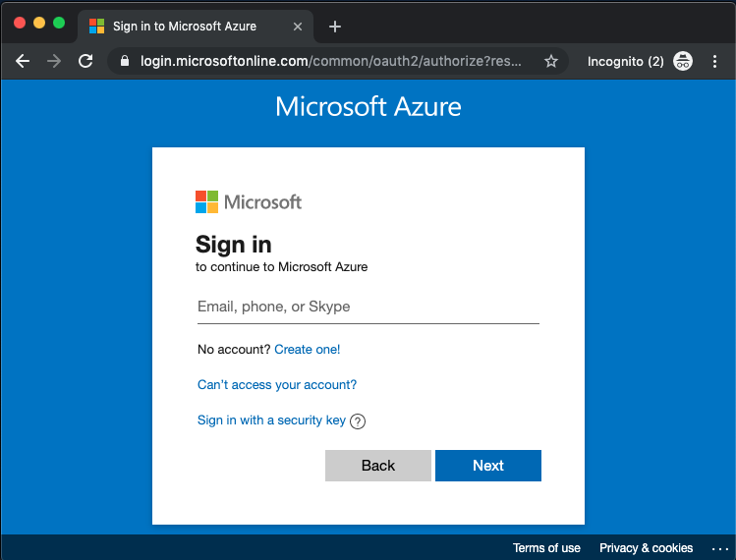The height and width of the screenshot is (560, 736).
Task: Click the macOS green maximize window button
Action: tap(59, 23)
